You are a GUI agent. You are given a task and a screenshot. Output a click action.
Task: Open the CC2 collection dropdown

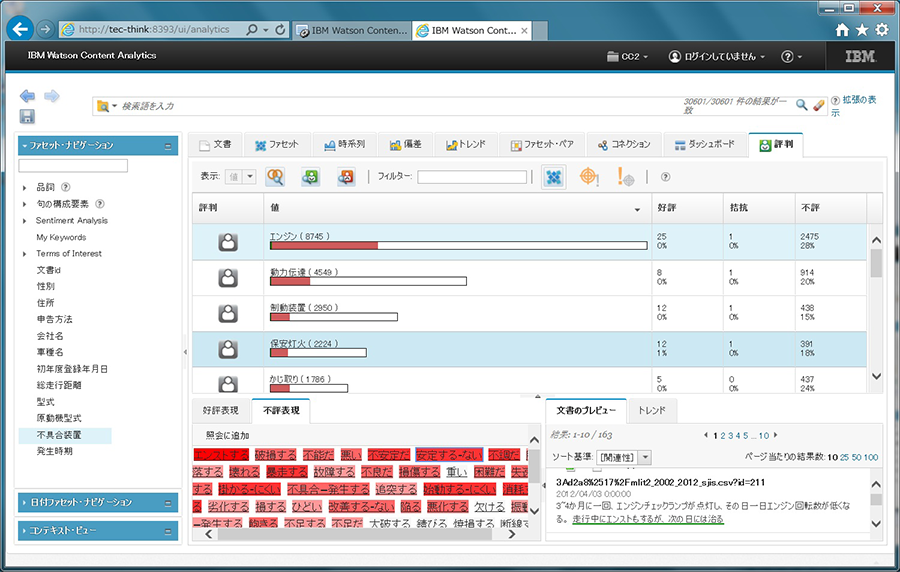[x=627, y=56]
